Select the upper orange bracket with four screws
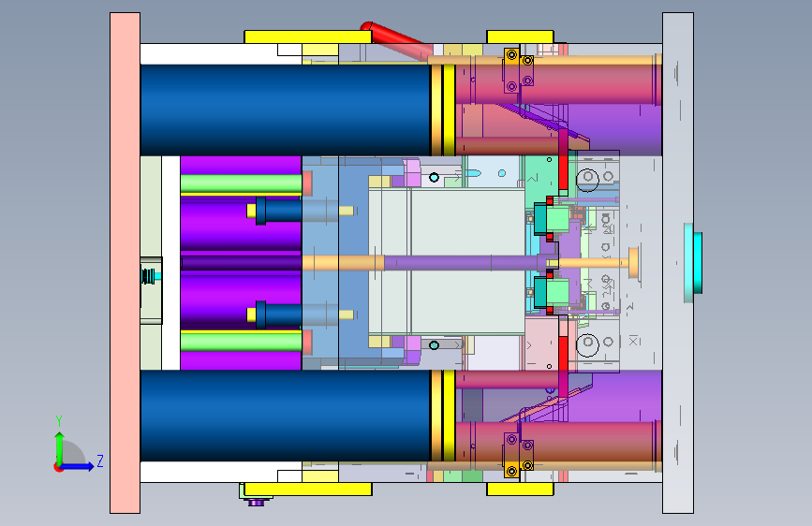The height and width of the screenshot is (526, 812). [518, 71]
